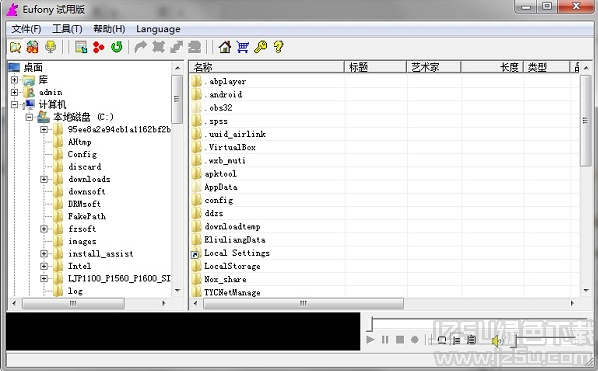
Task: Open the 工具(T) menu
Action: pos(67,29)
